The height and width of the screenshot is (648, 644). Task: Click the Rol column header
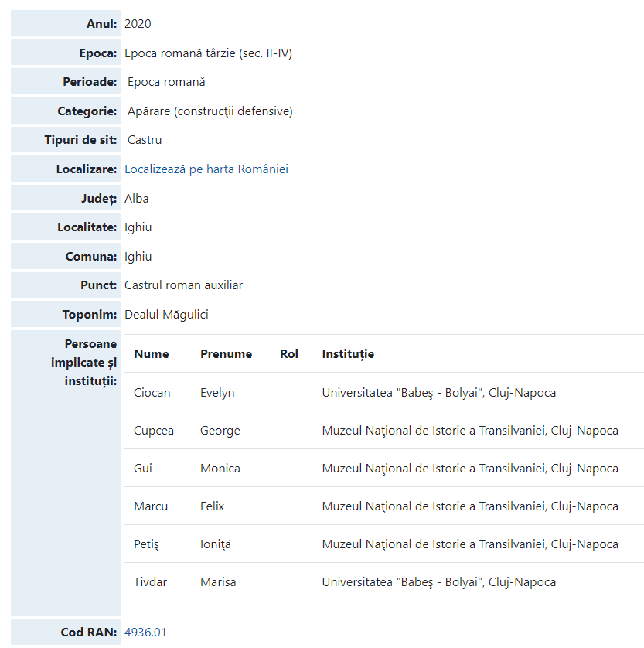289,354
